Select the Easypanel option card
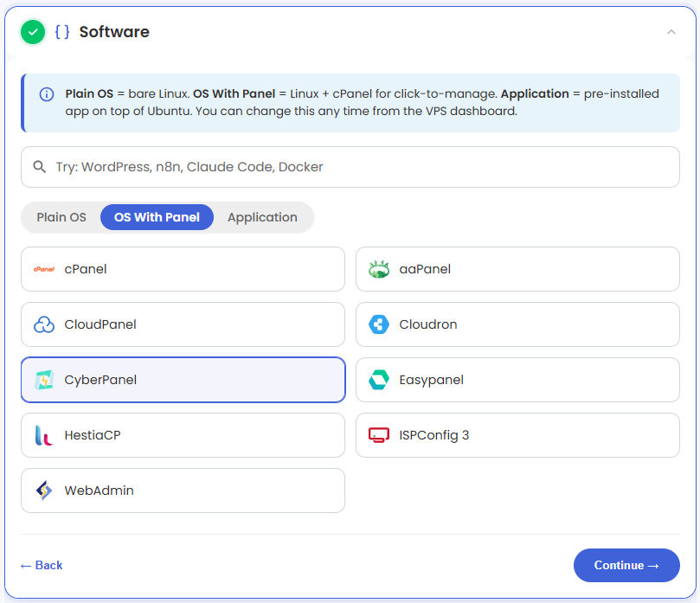Image resolution: width=700 pixels, height=603 pixels. (x=517, y=380)
